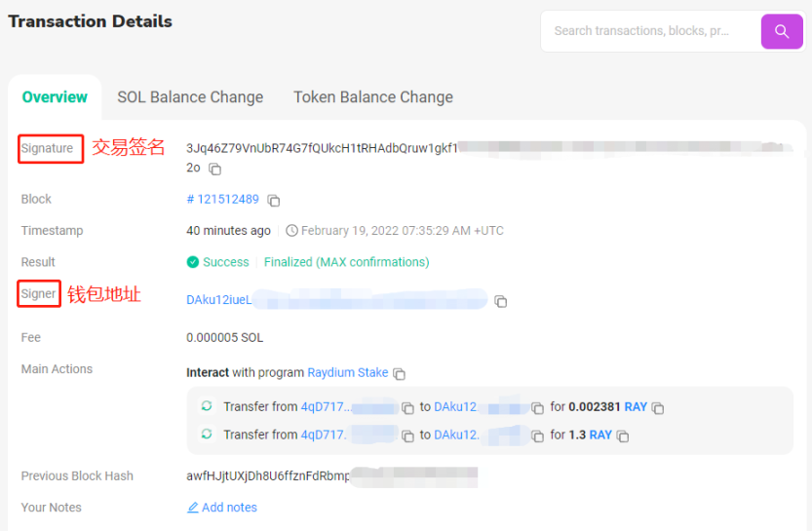
Task: Copy the 4qD717 sender address in first transfer
Action: click(408, 407)
